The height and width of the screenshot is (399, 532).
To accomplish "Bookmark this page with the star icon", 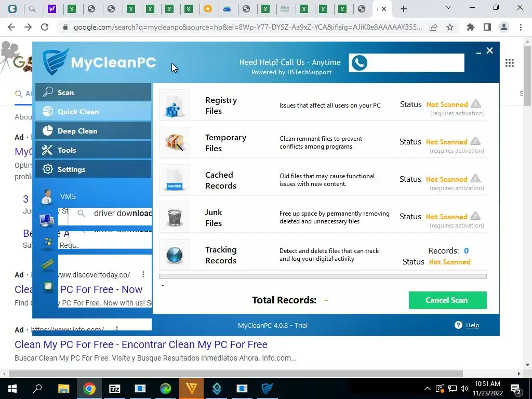I will [x=450, y=27].
